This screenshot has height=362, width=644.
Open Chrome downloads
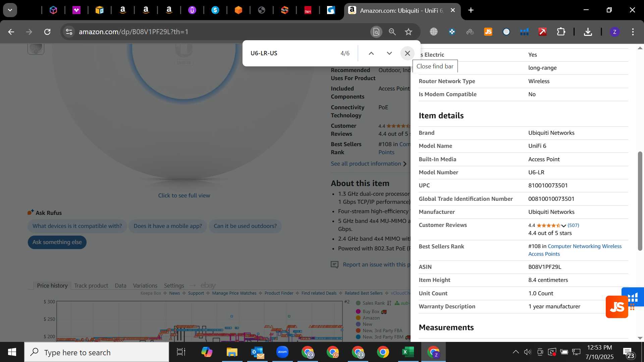coord(588,32)
